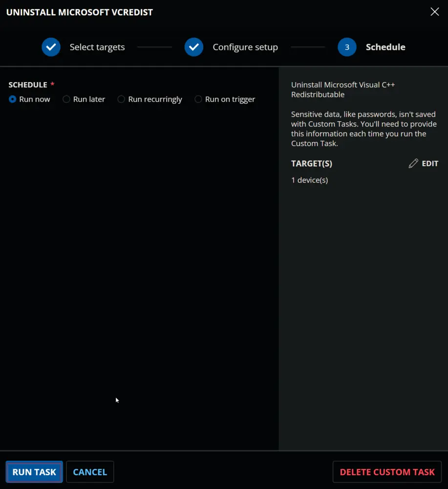Open the Schedule step label

[x=385, y=47]
